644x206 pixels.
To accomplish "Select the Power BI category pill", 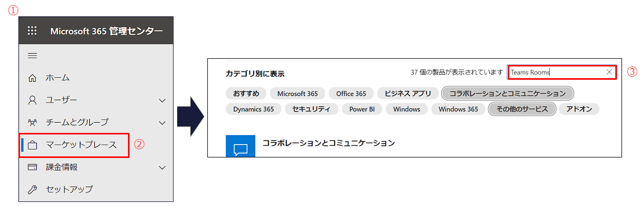I will point(362,109).
